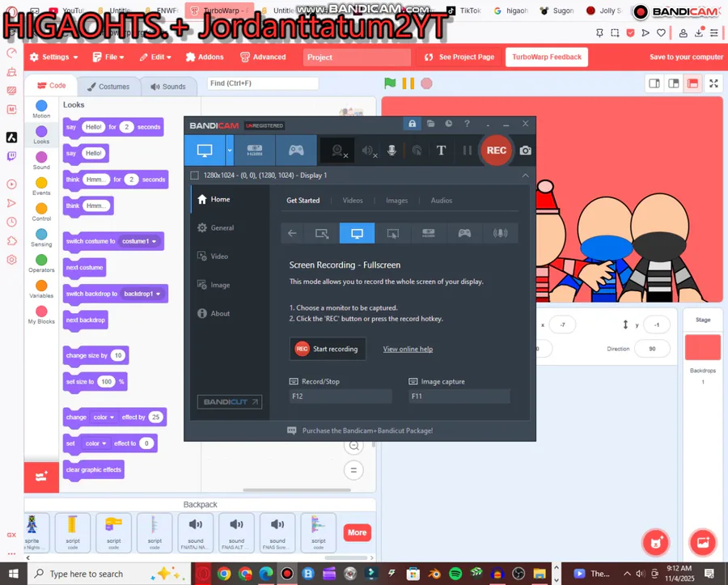Open the TurboWarp File menu
This screenshot has width=728, height=585.
(108, 57)
